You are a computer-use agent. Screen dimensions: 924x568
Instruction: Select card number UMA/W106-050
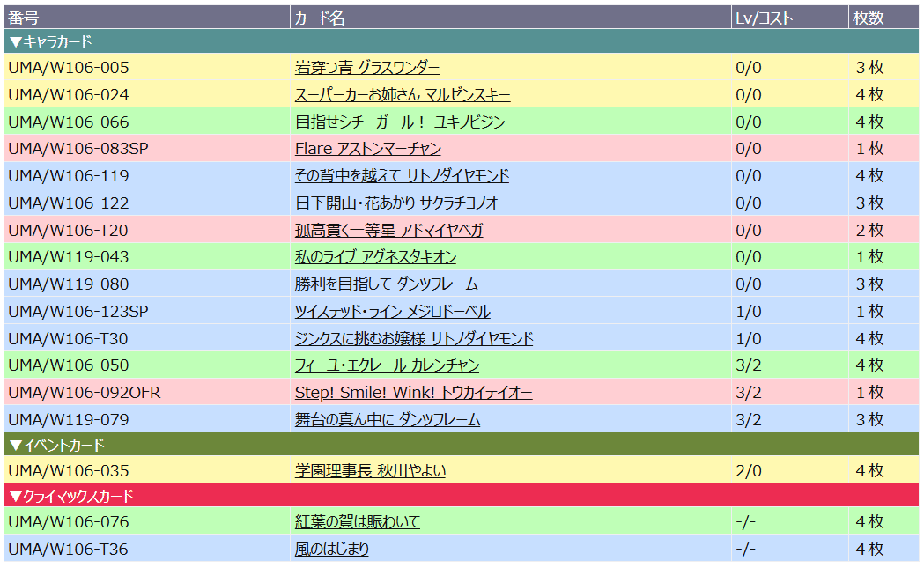tap(69, 365)
